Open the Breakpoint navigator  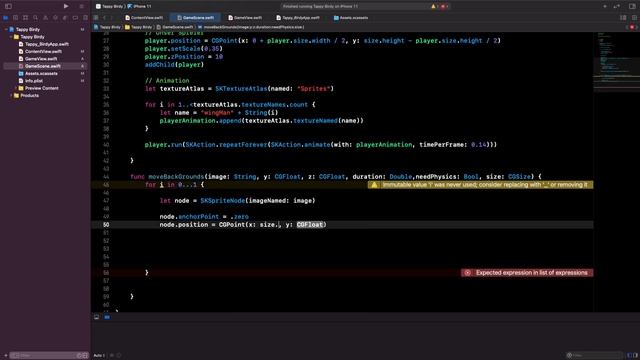point(76,18)
